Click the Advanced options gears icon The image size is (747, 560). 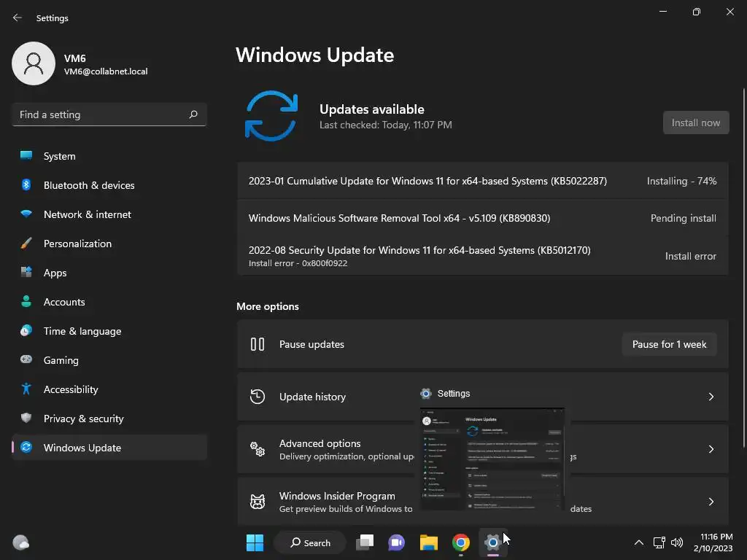coord(258,449)
